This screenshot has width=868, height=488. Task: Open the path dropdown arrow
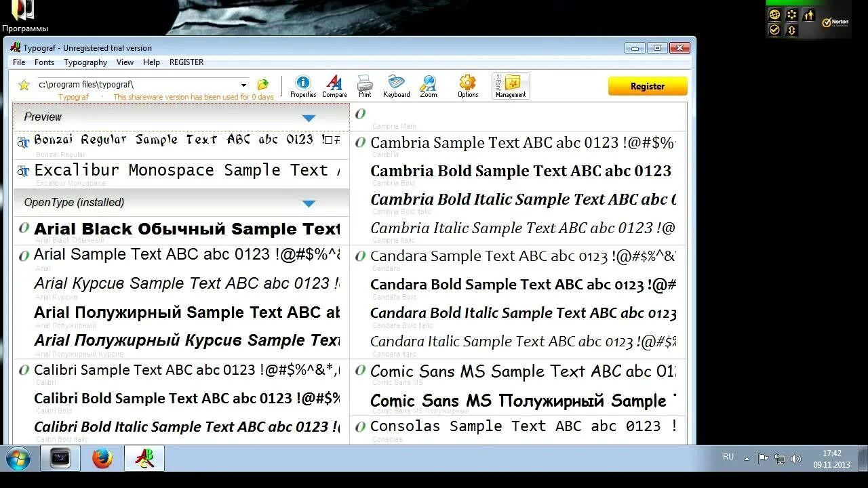243,85
